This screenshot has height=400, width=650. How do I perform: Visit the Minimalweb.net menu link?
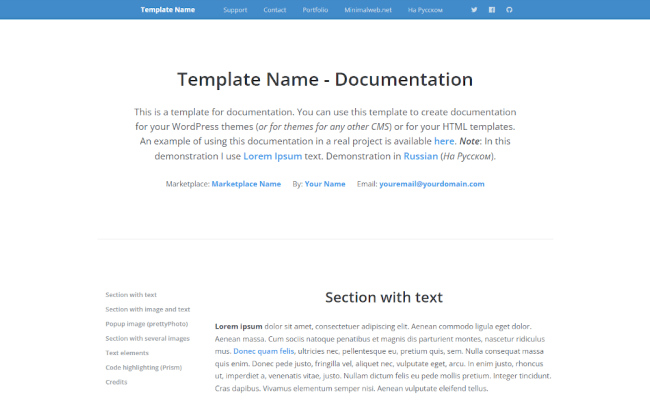coord(368,10)
